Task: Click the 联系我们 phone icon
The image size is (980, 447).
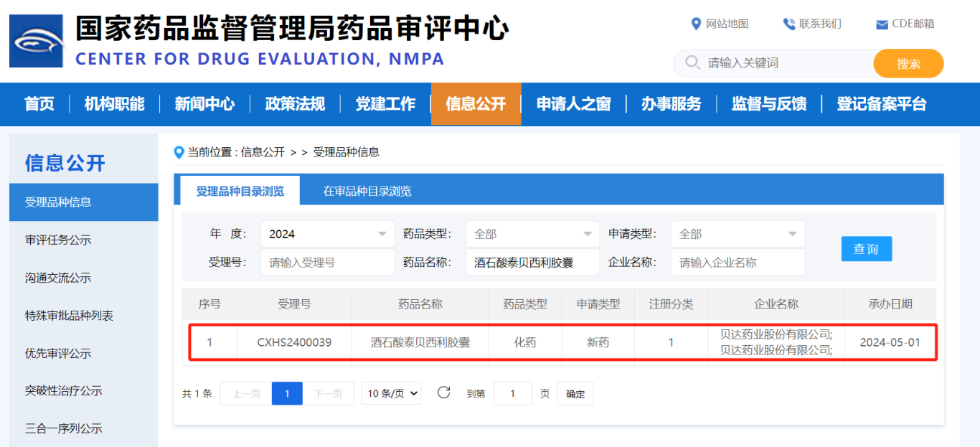Action: [x=790, y=24]
